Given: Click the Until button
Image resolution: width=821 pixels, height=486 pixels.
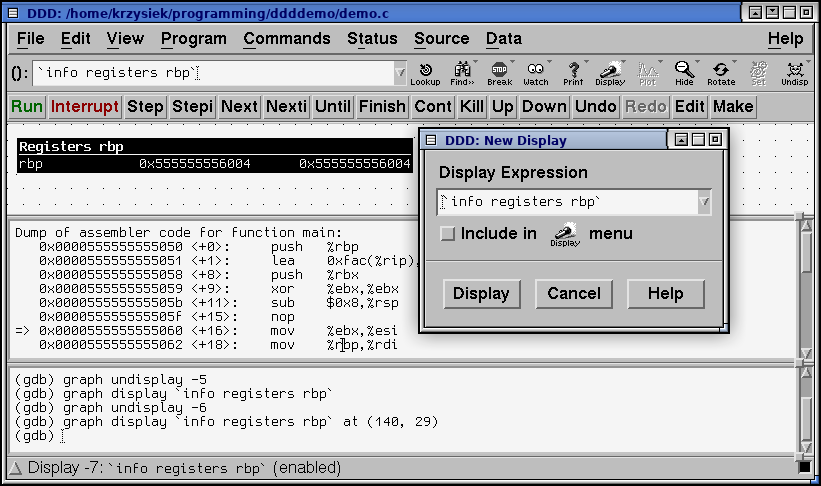Looking at the screenshot, I should [332, 106].
